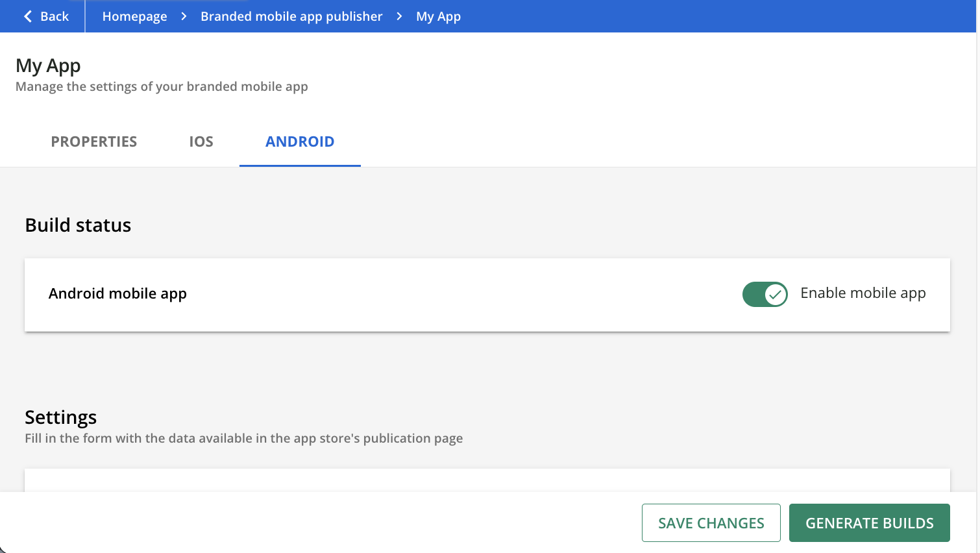
Task: Click the 'Android mobile app' card label
Action: point(117,293)
